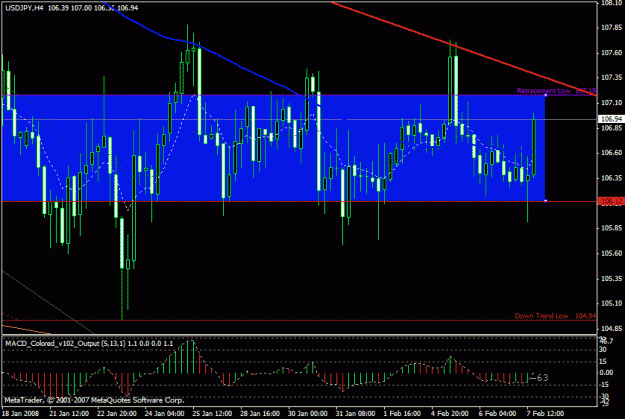Click the 106.60 price axis label
The height and width of the screenshot is (419, 625).
click(611, 153)
